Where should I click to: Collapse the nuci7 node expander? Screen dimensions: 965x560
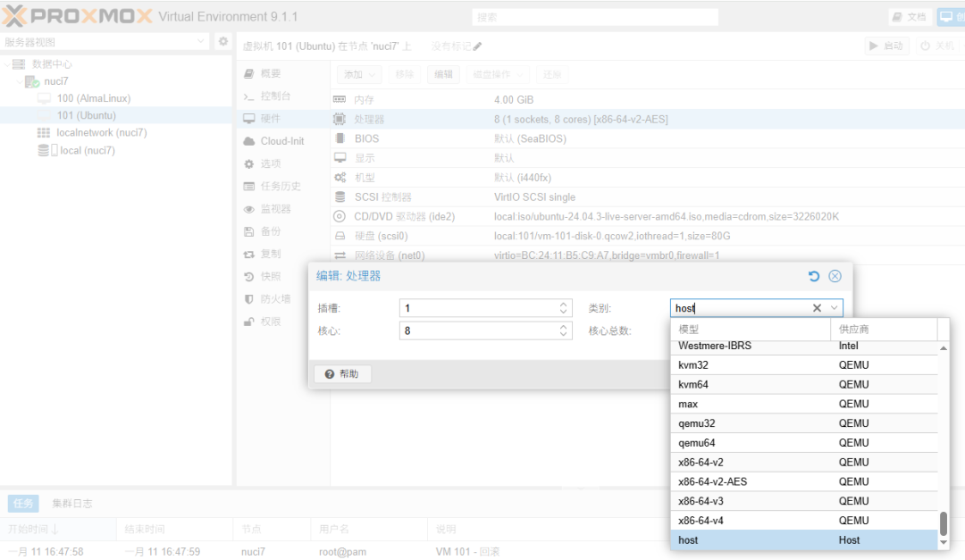(x=19, y=81)
